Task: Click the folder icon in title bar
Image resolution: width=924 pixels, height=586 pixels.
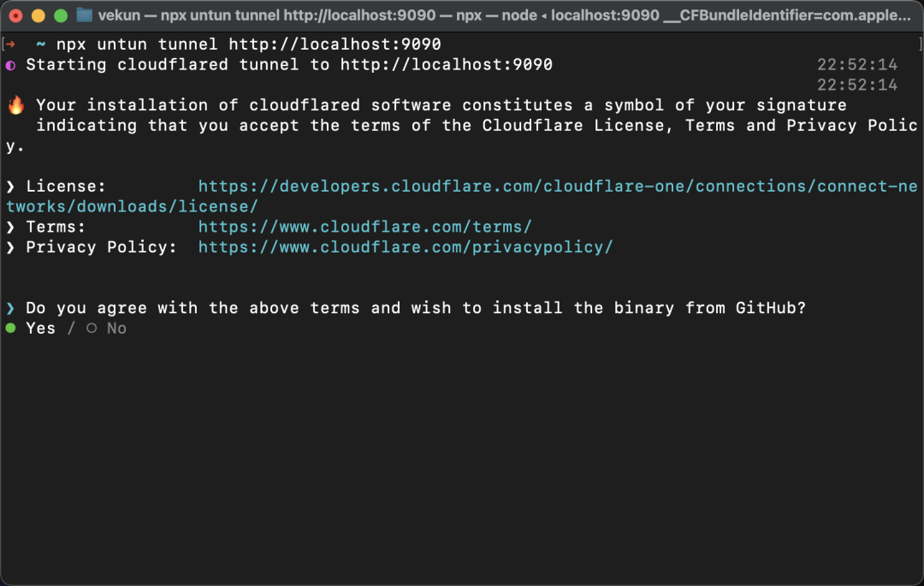Action: click(84, 15)
